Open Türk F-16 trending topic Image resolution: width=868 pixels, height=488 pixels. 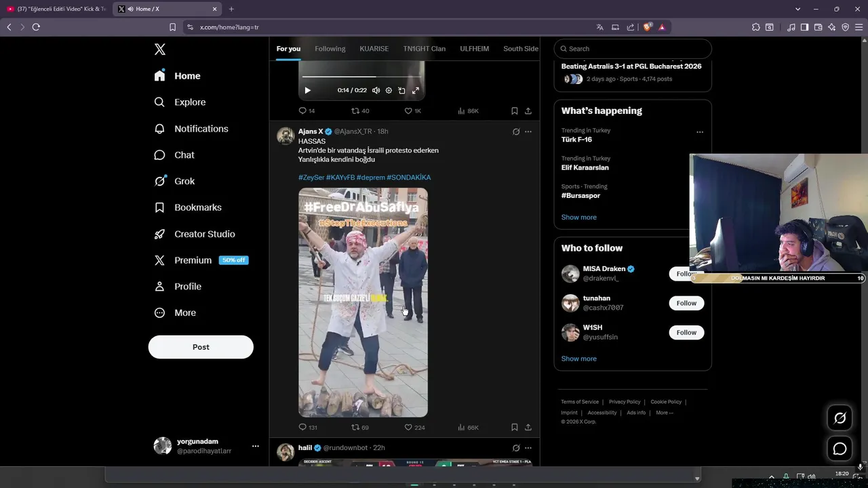(x=576, y=140)
